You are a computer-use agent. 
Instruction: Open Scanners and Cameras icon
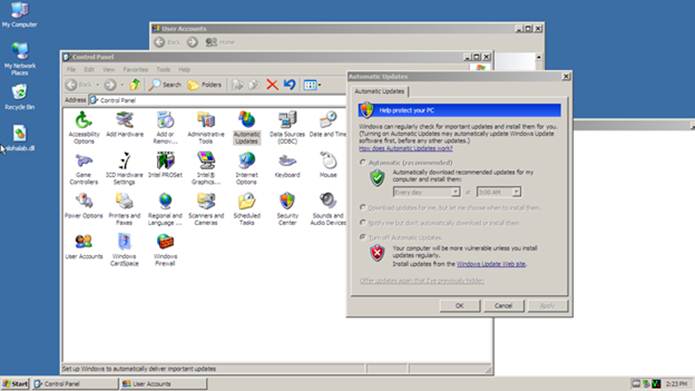[206, 209]
